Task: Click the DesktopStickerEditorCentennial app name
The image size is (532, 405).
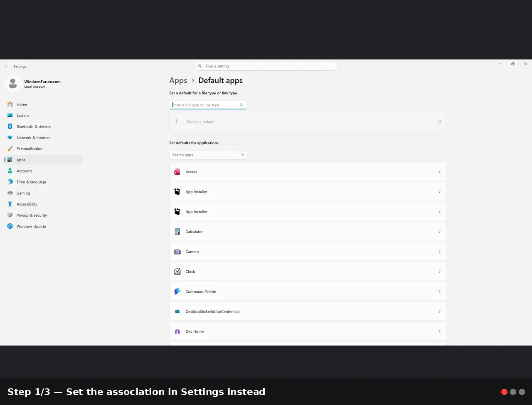Action: pyautogui.click(x=212, y=311)
